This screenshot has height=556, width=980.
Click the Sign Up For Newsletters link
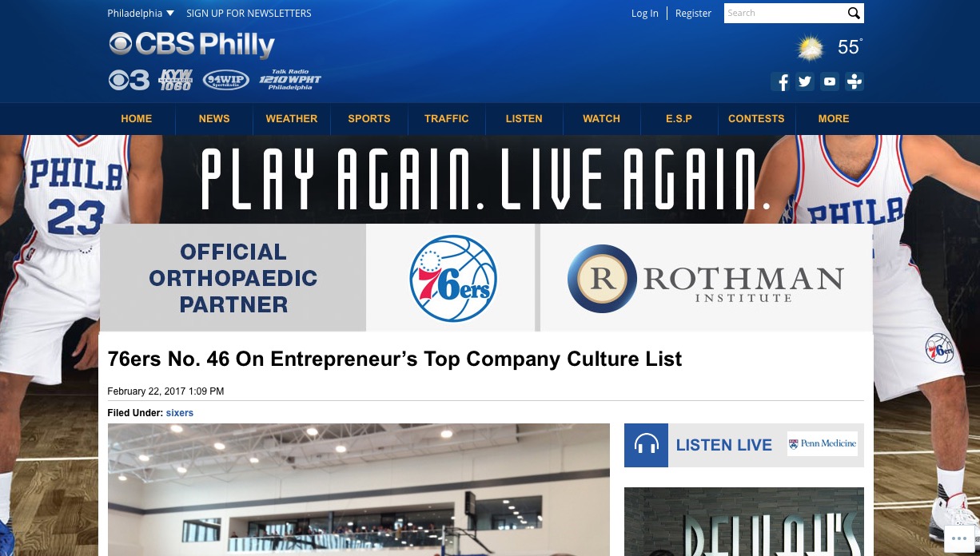click(249, 14)
